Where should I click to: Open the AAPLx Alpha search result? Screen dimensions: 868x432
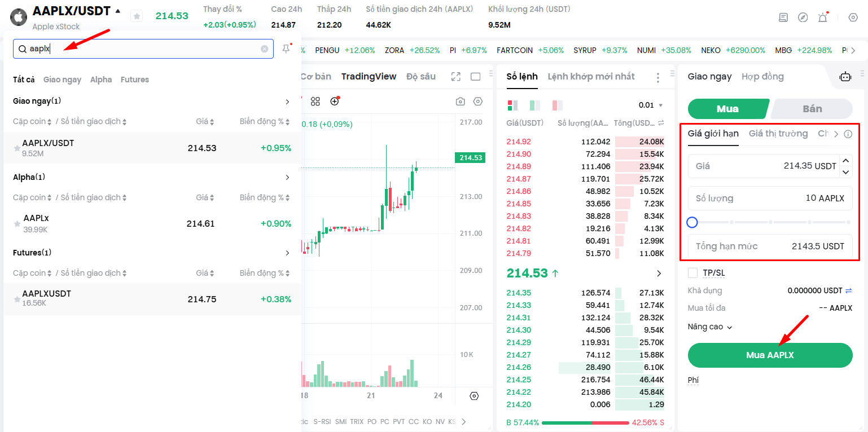pyautogui.click(x=152, y=224)
